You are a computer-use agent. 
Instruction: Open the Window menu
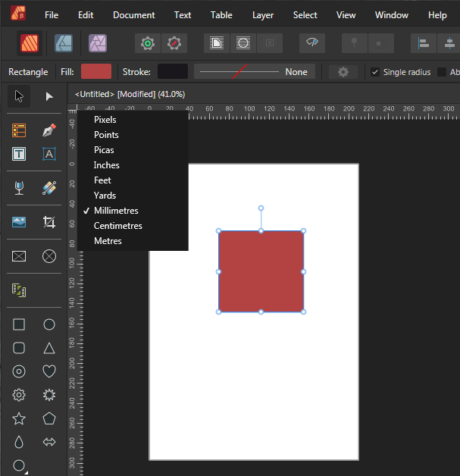coord(392,15)
